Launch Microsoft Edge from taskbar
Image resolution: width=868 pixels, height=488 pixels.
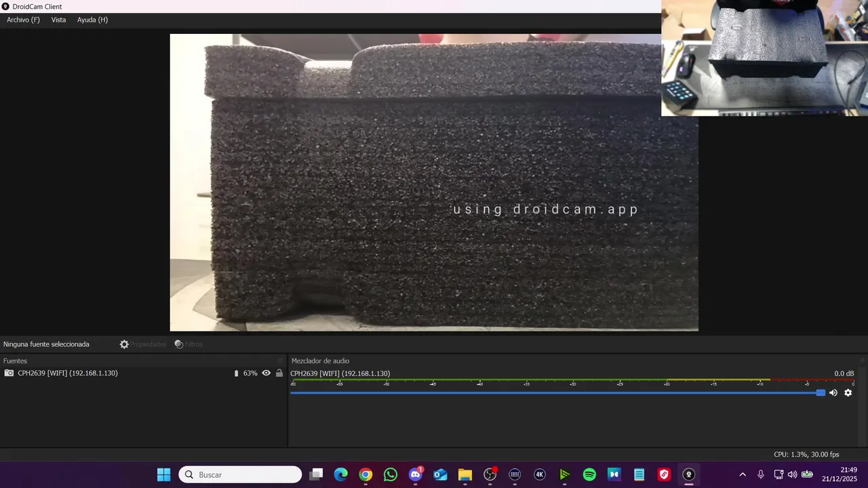340,474
